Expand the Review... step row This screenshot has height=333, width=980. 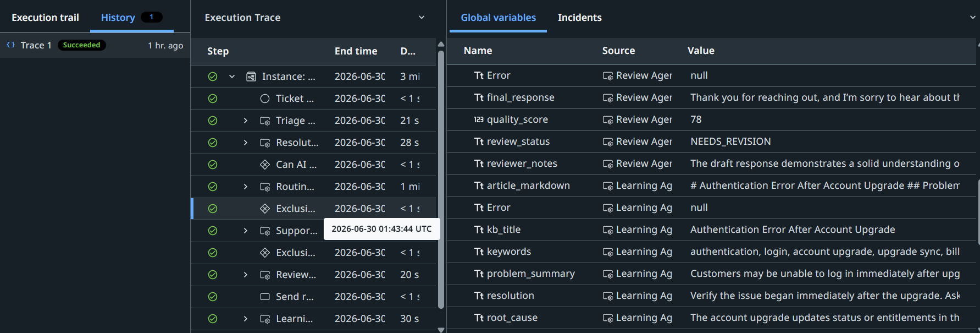(246, 275)
